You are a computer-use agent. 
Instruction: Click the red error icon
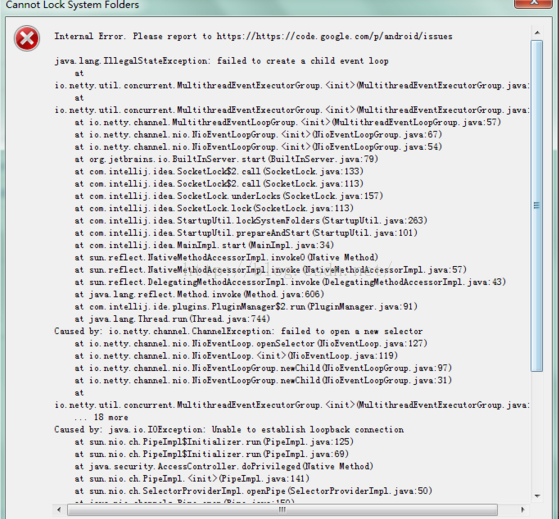(27, 38)
